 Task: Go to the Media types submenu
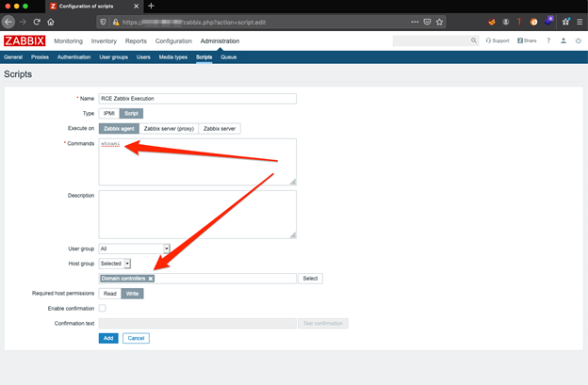[172, 56]
